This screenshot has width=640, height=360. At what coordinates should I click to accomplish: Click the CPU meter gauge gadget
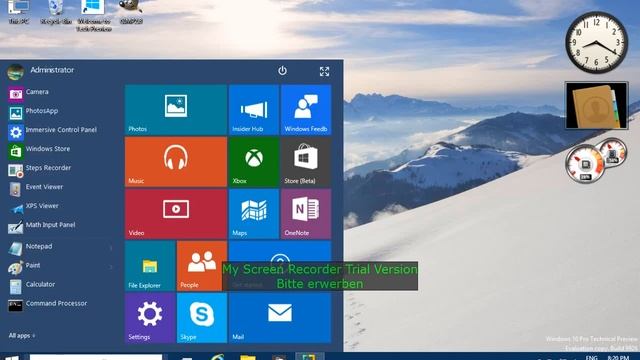[x=585, y=164]
